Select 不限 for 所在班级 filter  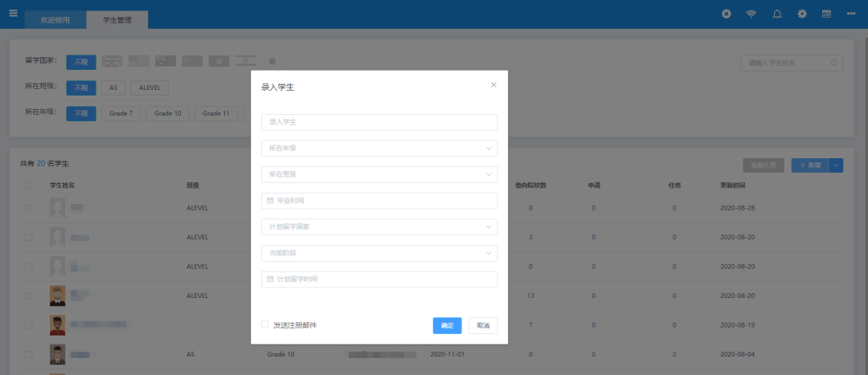[81, 88]
